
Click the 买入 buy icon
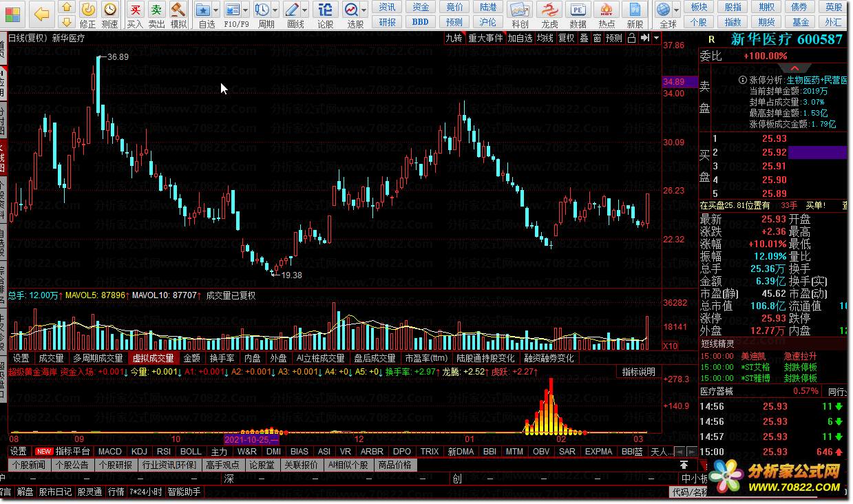[136, 14]
